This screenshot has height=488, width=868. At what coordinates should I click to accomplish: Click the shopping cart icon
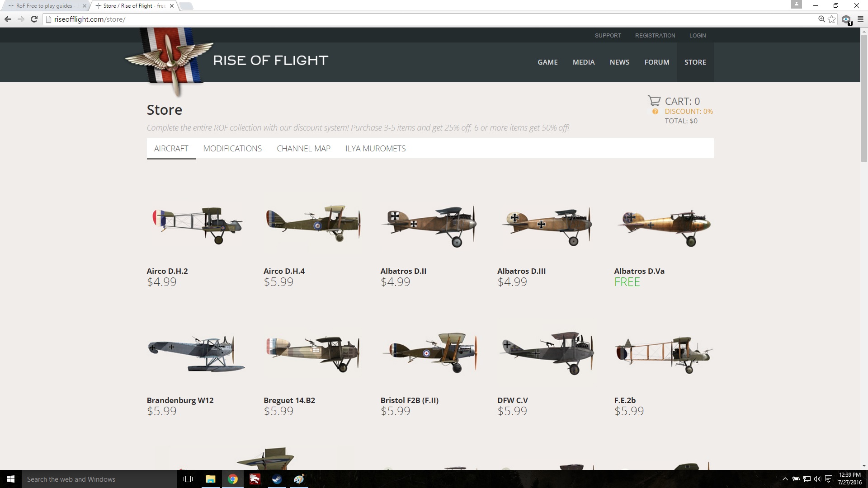tap(654, 100)
